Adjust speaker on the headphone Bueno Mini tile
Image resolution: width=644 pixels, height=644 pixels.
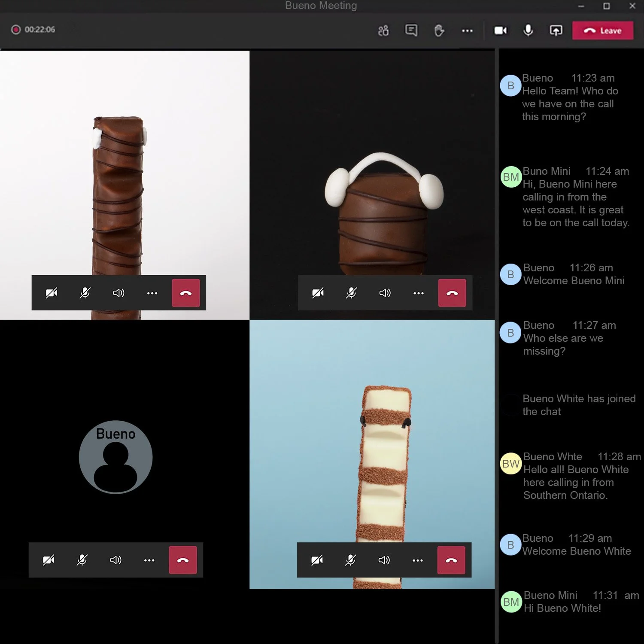coord(385,293)
